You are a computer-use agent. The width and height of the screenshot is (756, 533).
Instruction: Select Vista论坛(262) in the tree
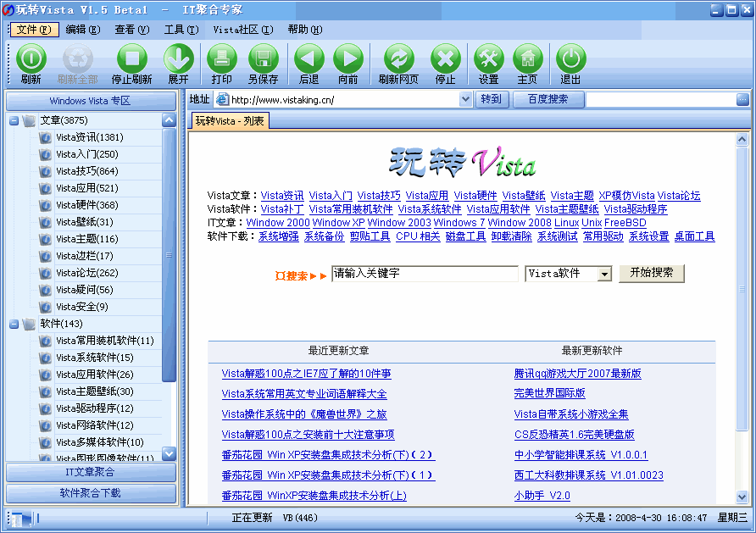click(86, 273)
